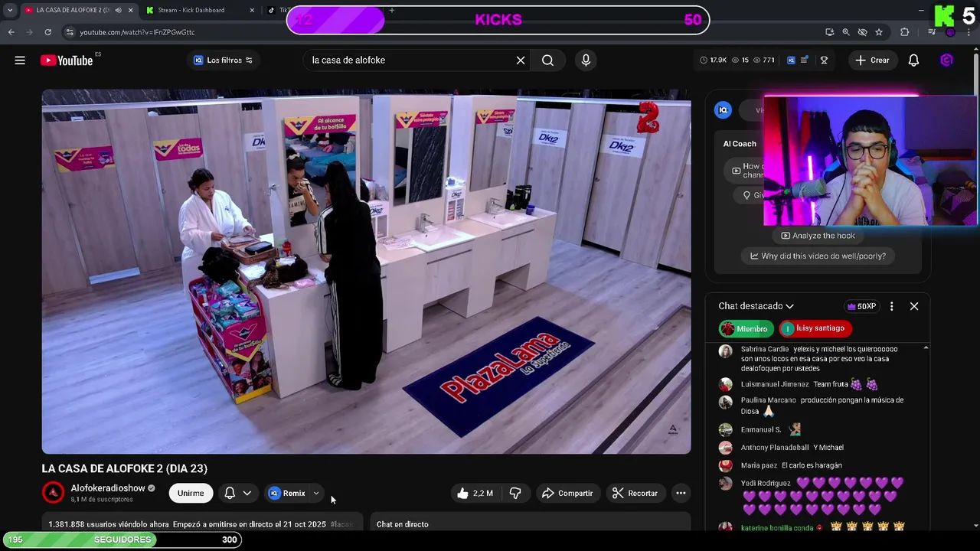Click the Miembro chip in chat
The width and height of the screenshot is (980, 551).
click(746, 329)
